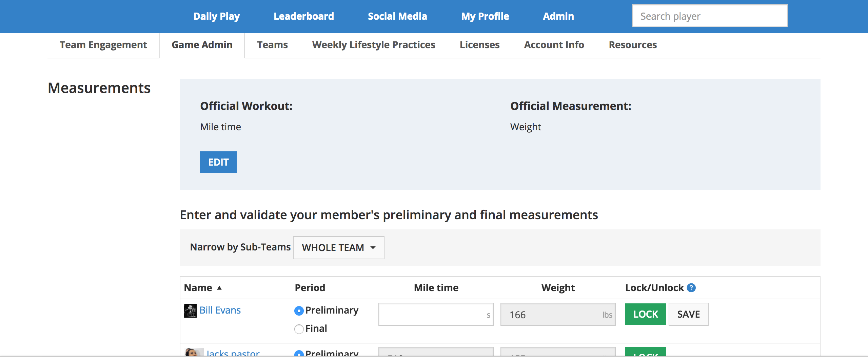
Task: Click Bill Evans' Mile time input
Action: point(436,314)
